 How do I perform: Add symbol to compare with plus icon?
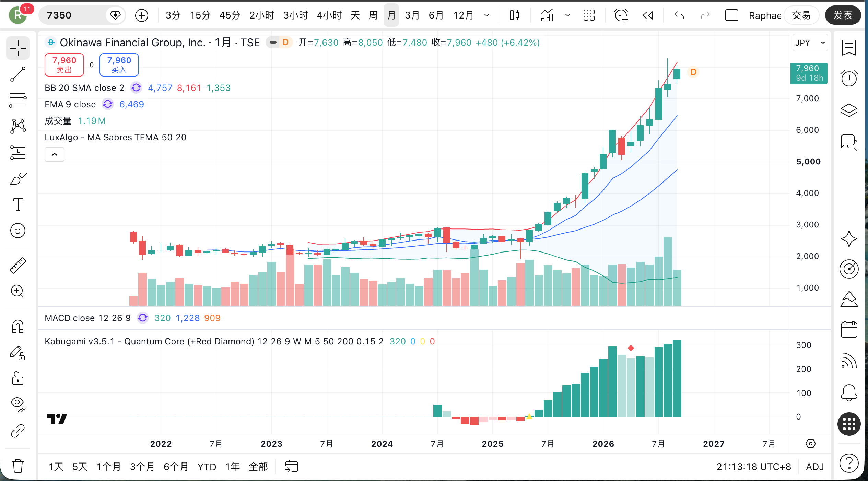tap(141, 15)
